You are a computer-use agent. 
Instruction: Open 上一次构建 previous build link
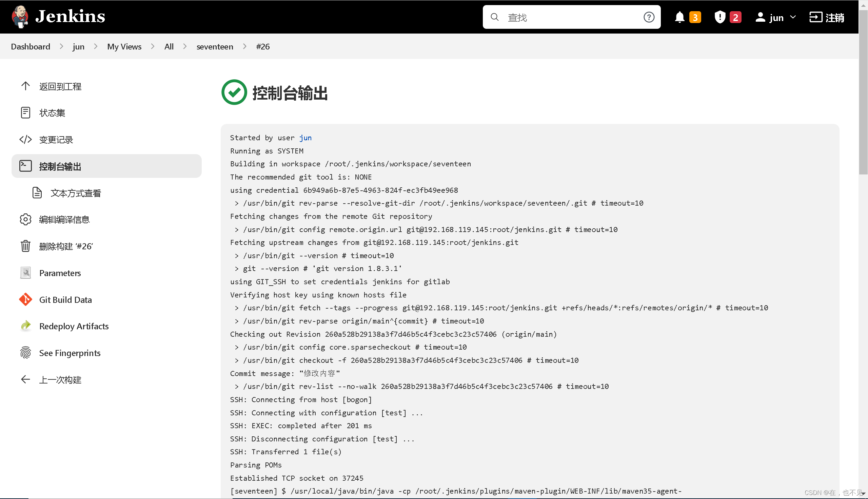point(60,379)
